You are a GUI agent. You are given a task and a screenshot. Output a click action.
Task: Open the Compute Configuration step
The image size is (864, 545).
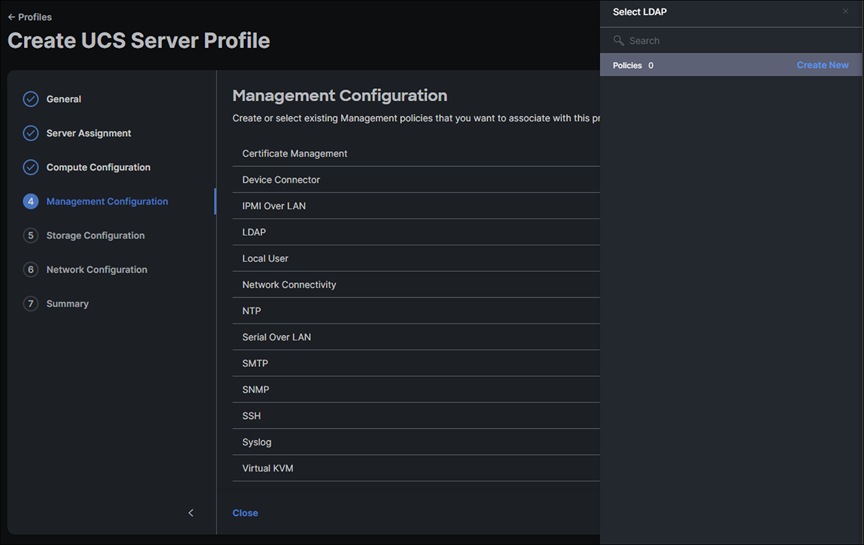pos(98,168)
